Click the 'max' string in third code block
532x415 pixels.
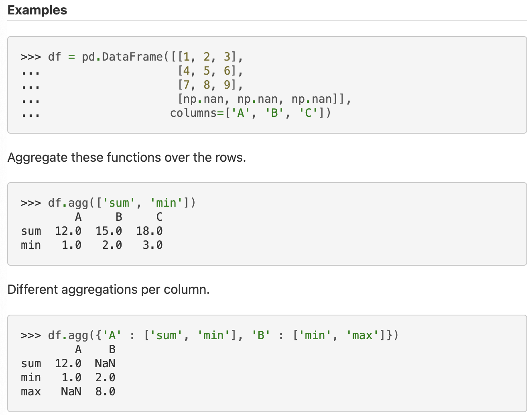[362, 336]
